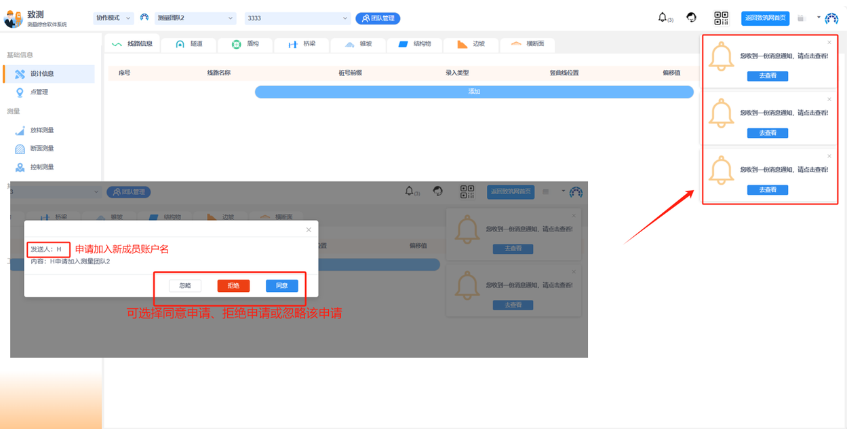The height and width of the screenshot is (429, 868).
Task: Expand the 3333 project dropdown
Action: point(297,18)
